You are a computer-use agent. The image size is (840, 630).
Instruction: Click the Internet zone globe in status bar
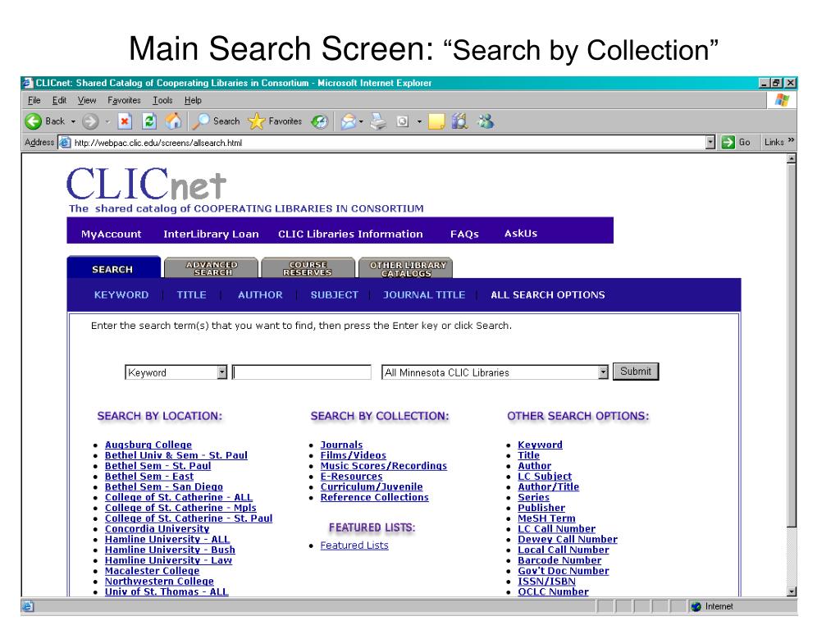[x=696, y=606]
